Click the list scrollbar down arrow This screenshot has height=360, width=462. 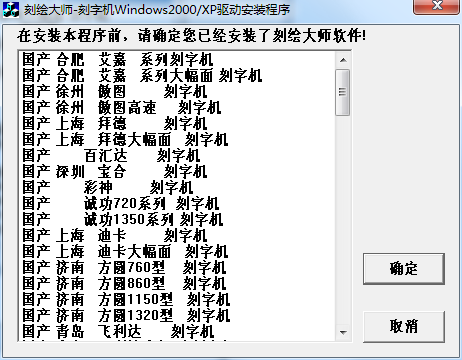[x=343, y=332]
